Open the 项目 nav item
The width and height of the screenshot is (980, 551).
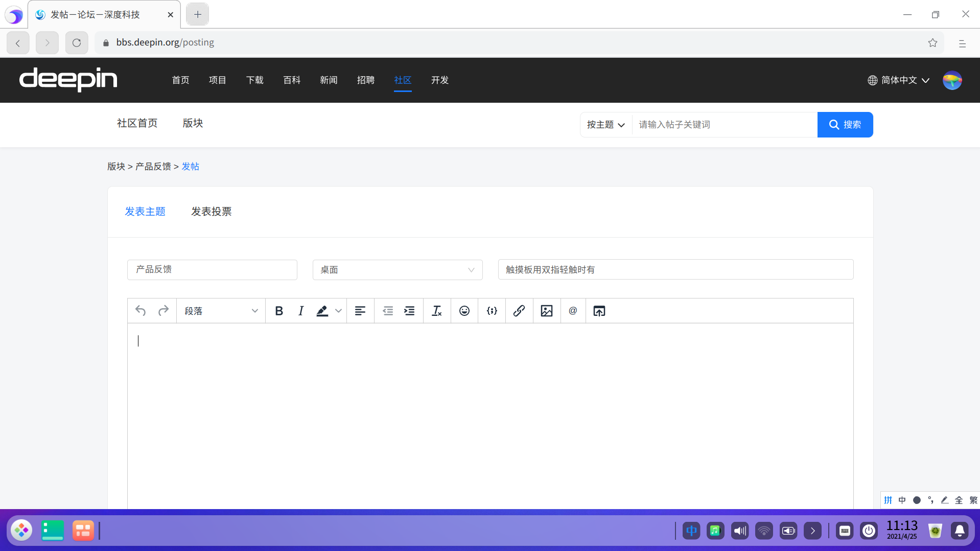point(217,80)
